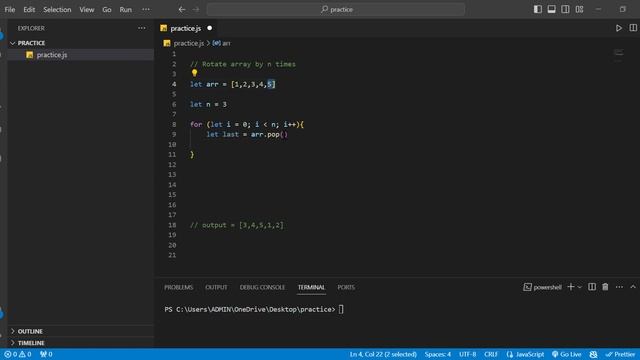Change end of line CRLF

click(x=491, y=354)
